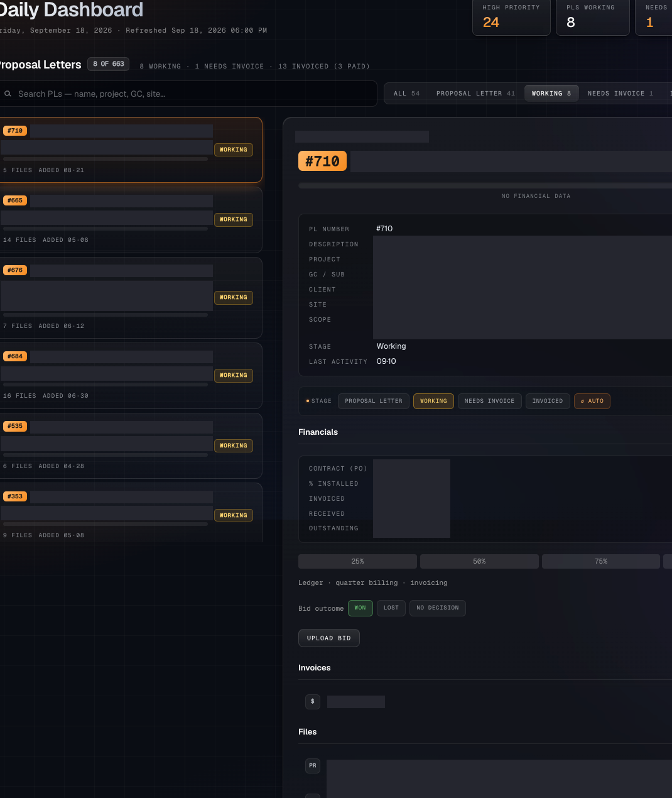The image size is (672, 798).
Task: Open the HIGH PRIORITY 24 stat card
Action: (x=511, y=17)
